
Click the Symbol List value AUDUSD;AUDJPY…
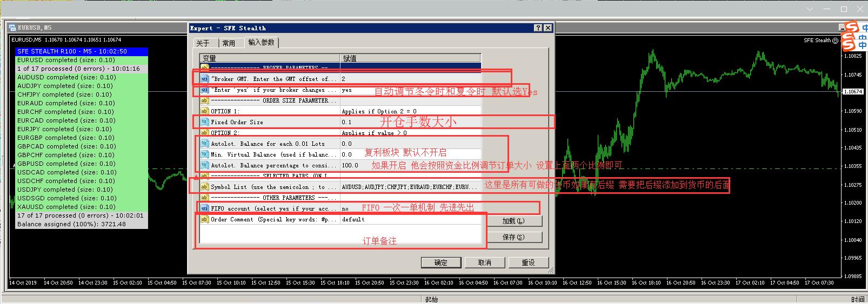(410, 187)
